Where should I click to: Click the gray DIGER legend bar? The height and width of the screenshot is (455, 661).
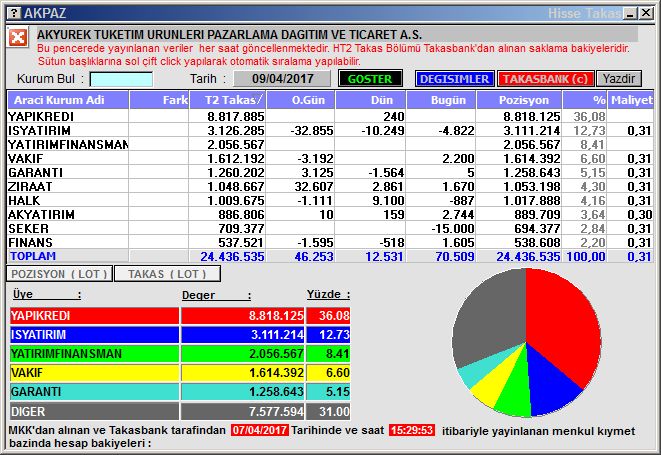[94, 411]
